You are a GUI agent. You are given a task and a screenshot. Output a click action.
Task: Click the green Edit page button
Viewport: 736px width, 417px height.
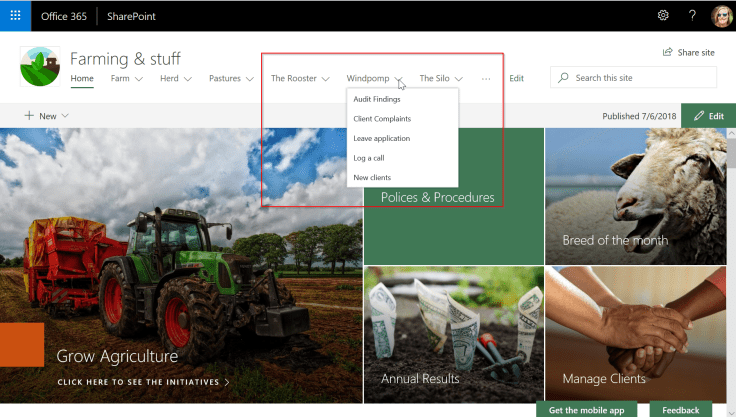pos(708,116)
